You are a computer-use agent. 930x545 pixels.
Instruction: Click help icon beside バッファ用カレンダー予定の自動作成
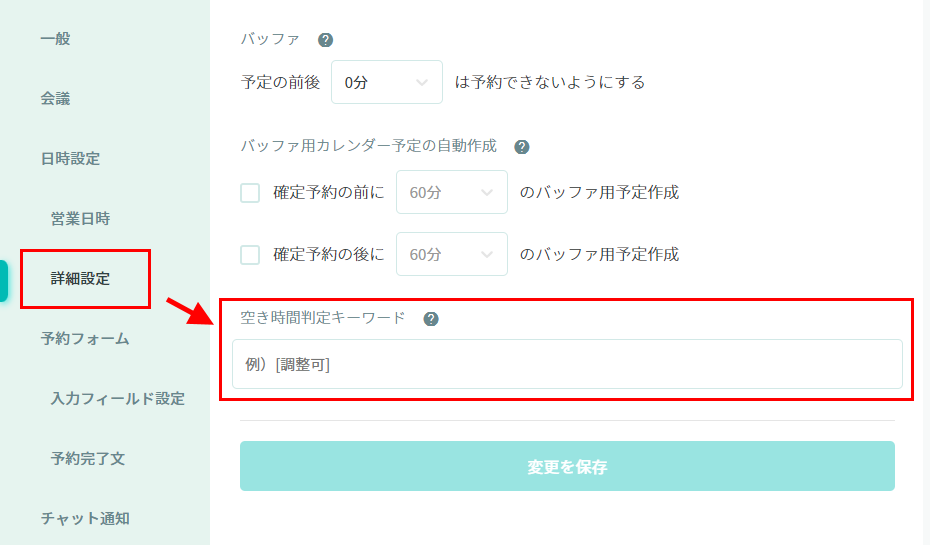(521, 146)
